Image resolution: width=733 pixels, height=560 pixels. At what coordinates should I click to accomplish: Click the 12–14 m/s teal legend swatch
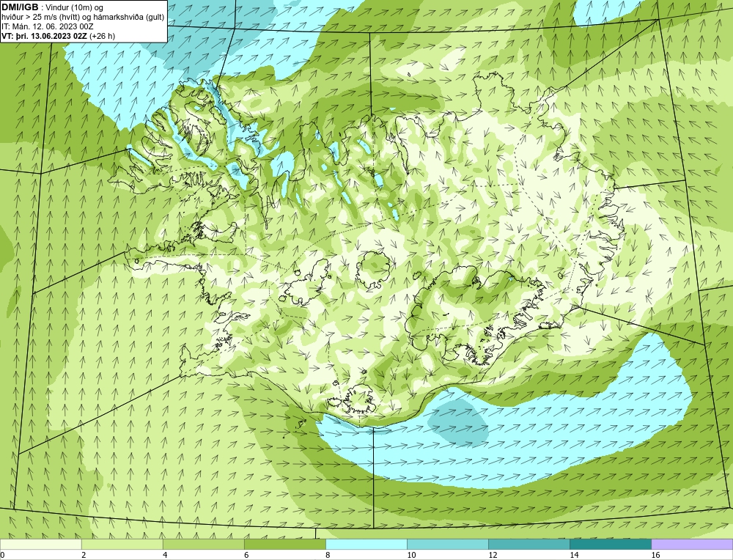pyautogui.click(x=528, y=544)
